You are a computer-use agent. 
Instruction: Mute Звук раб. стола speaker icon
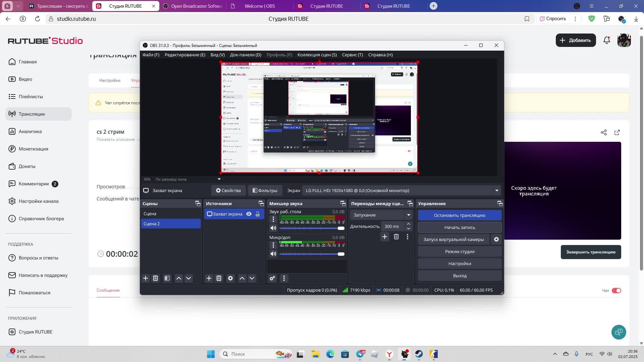coord(273,228)
